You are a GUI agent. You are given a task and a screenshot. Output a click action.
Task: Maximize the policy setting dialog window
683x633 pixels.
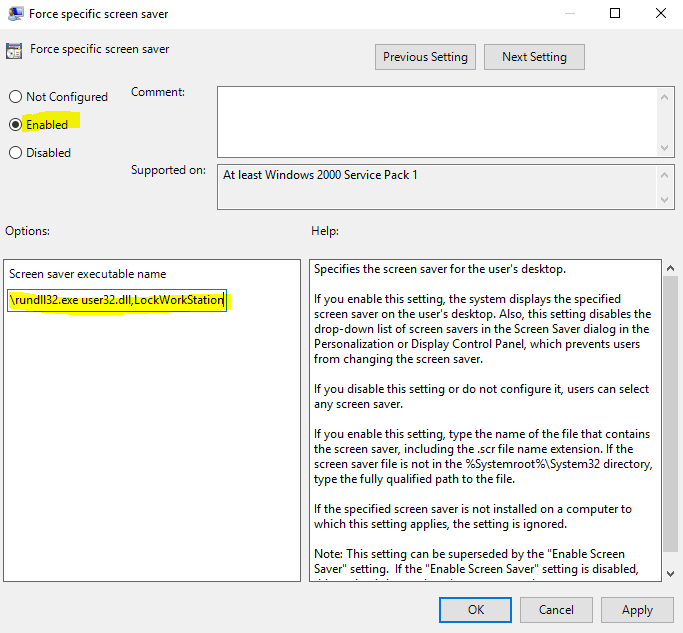click(615, 14)
